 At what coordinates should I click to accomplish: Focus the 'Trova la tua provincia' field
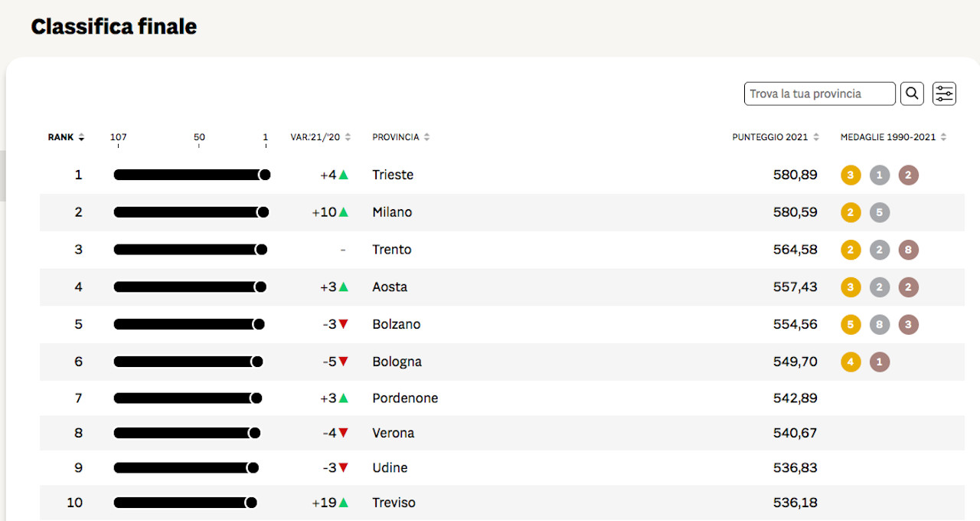(x=819, y=93)
